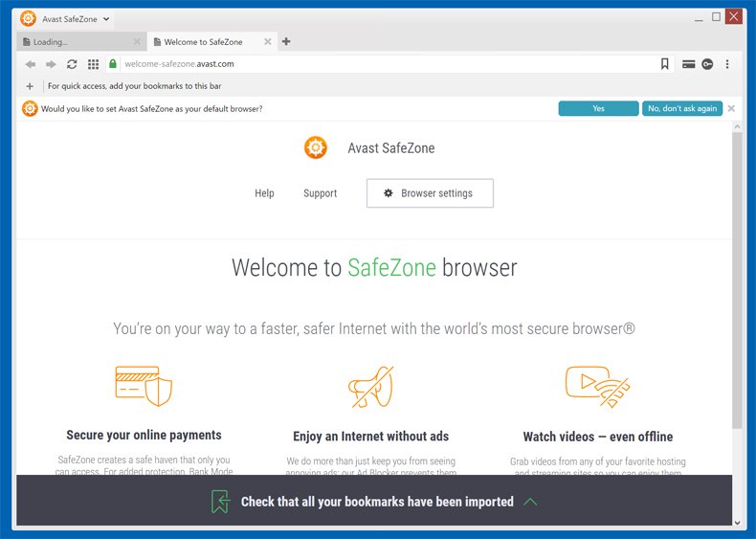The width and height of the screenshot is (756, 539).
Task: Click the imported bookmarks icon in banner
Action: point(220,502)
